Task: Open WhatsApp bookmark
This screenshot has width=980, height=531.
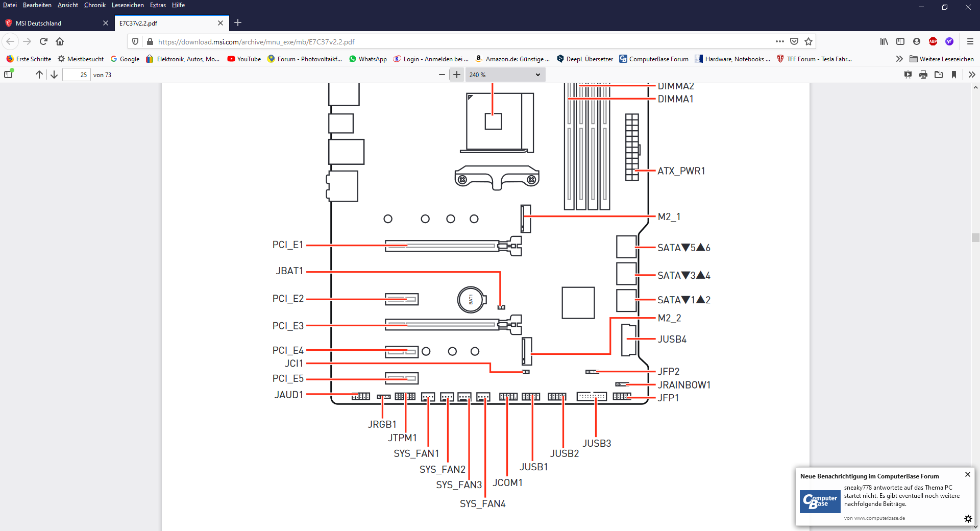Action: click(x=367, y=59)
